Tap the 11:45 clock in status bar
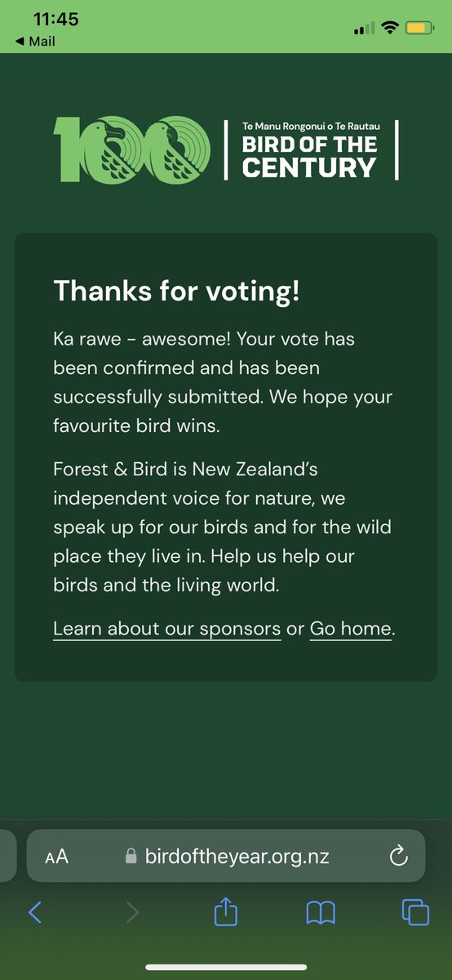The width and height of the screenshot is (452, 980). pyautogui.click(x=56, y=20)
